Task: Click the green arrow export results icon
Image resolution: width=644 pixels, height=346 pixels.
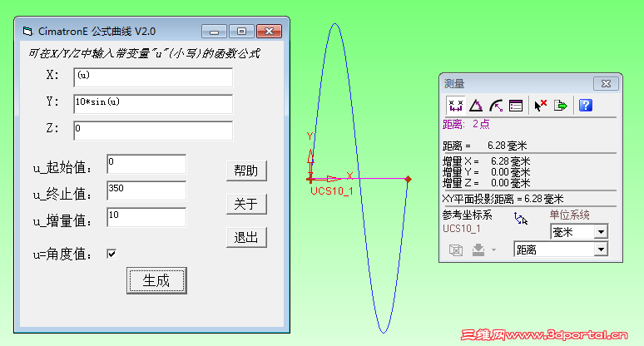Action: 560,106
